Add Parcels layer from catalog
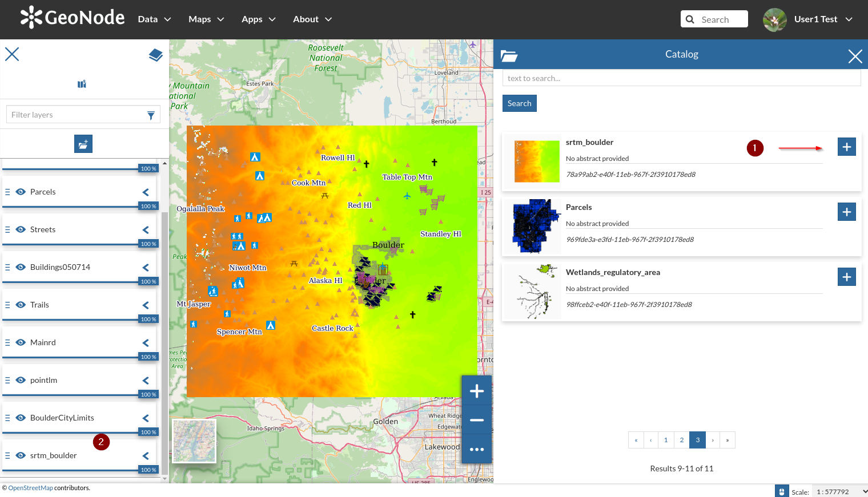This screenshot has width=868, height=497. pyautogui.click(x=847, y=212)
